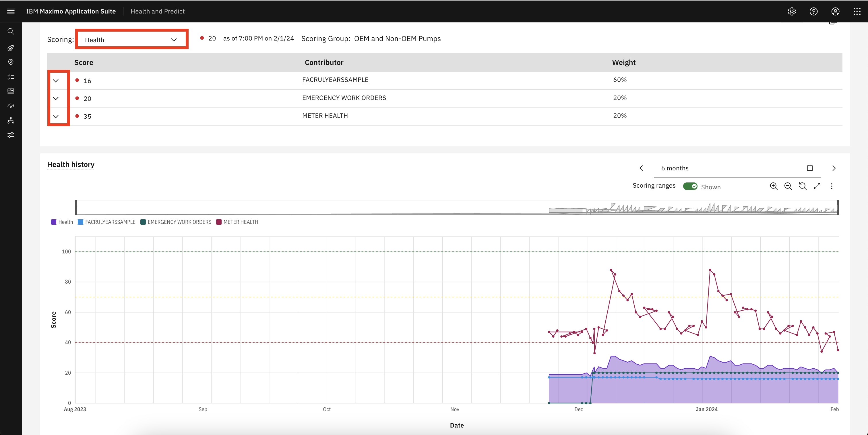
Task: Open the checklist sidebar icon
Action: click(x=11, y=77)
